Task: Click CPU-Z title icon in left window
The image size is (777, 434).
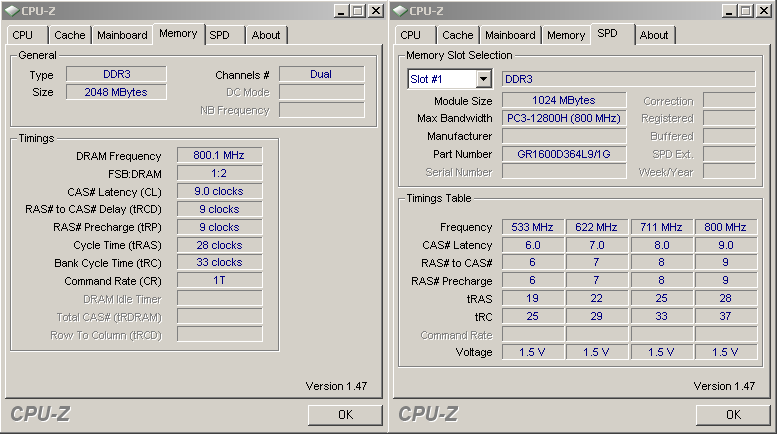Action: [x=12, y=11]
